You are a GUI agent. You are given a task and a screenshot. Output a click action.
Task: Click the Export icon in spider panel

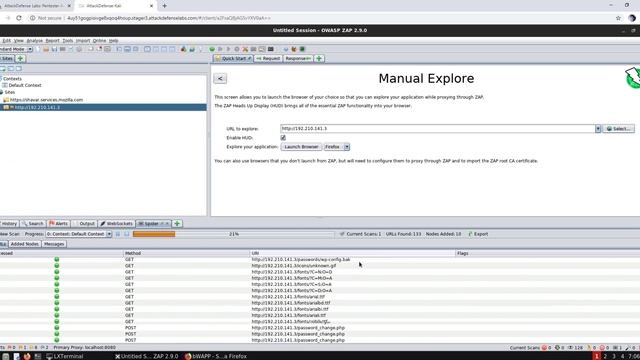(470, 234)
